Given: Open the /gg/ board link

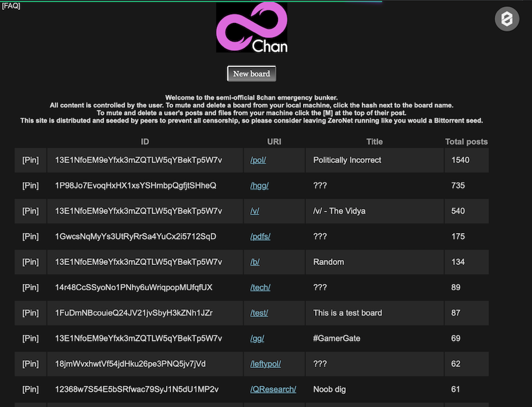Looking at the screenshot, I should pyautogui.click(x=257, y=338).
